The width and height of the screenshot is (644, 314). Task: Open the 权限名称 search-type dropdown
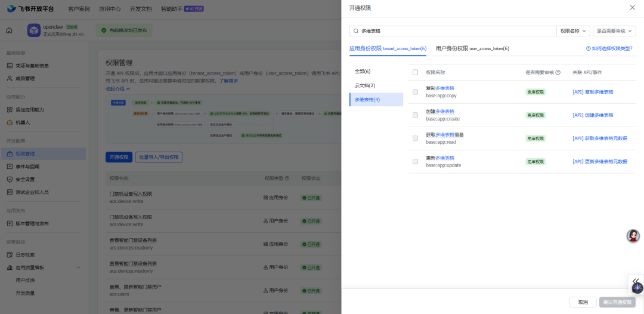(x=574, y=31)
